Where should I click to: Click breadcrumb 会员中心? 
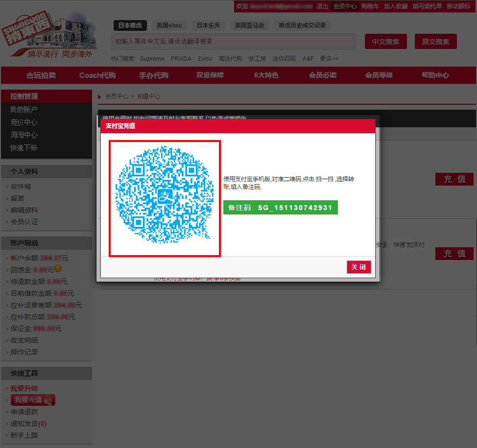[x=117, y=96]
